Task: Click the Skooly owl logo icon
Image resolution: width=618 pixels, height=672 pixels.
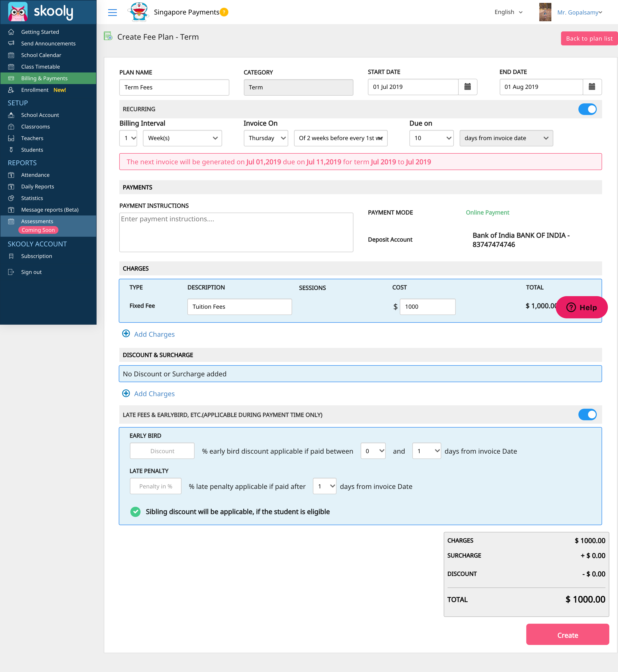Action: pos(16,12)
